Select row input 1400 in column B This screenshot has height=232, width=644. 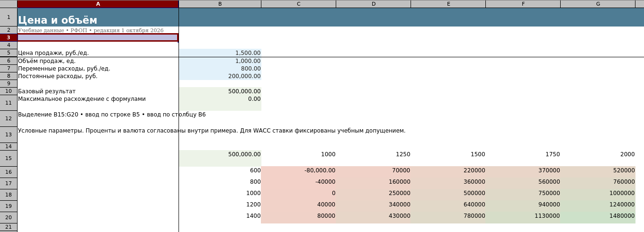[220, 217]
